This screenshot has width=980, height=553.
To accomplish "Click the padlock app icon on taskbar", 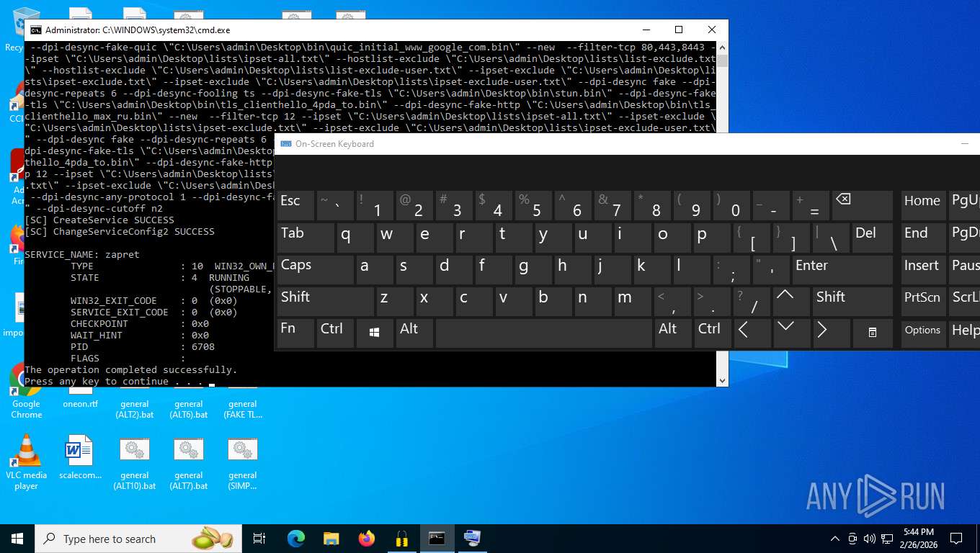I will [x=402, y=539].
